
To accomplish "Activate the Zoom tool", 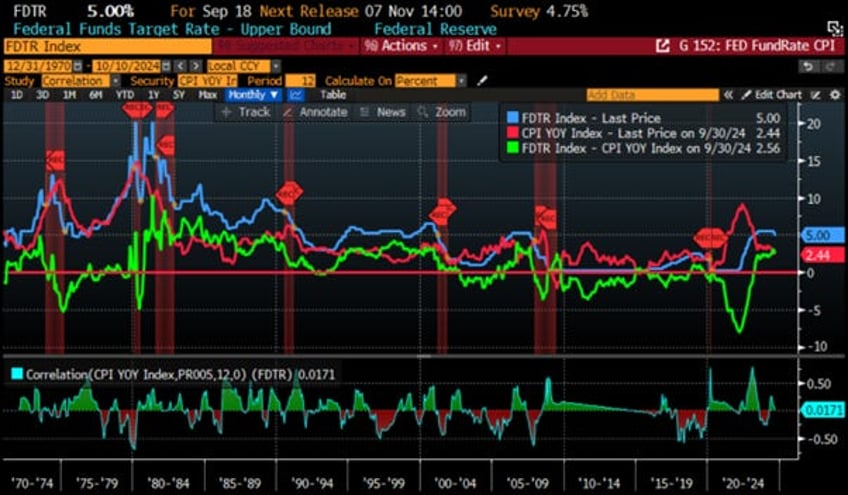I will (x=442, y=112).
